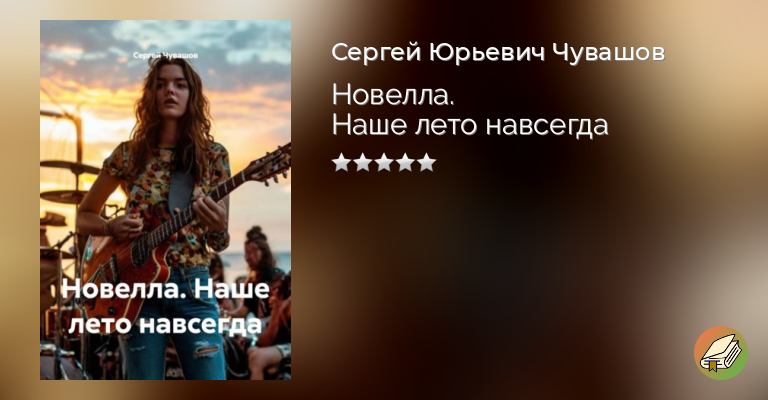Click small 'Сергей Чувашов' text on the cover
The height and width of the screenshot is (400, 768).
[x=166, y=55]
